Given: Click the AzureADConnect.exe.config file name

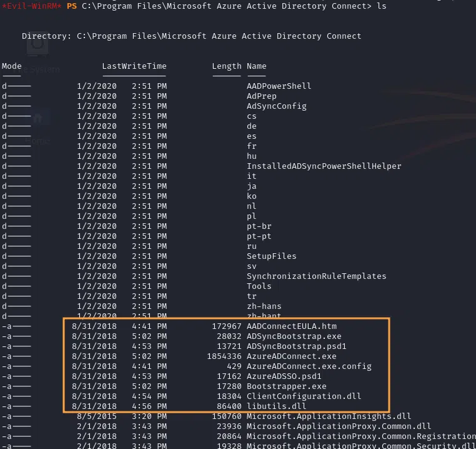Looking at the screenshot, I should (x=309, y=366).
